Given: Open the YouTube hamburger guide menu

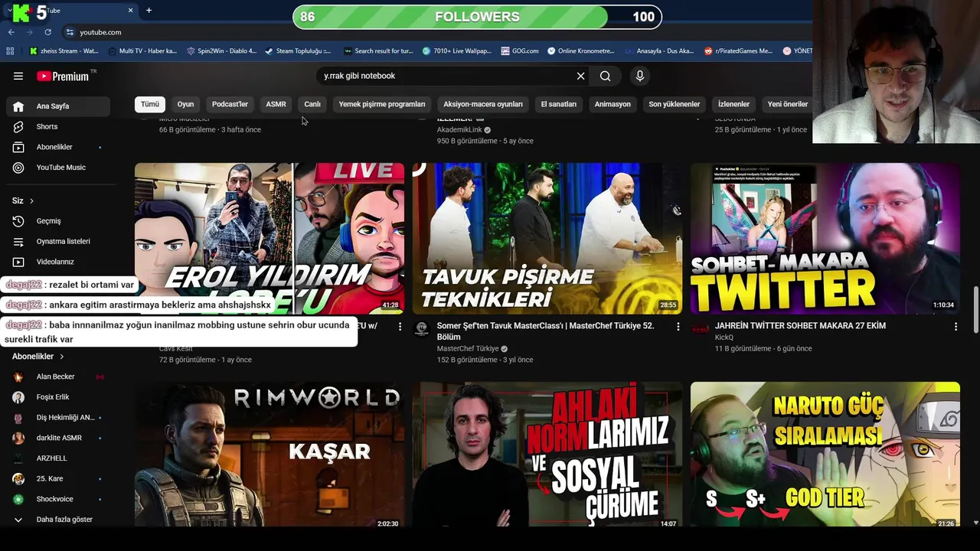Looking at the screenshot, I should (18, 76).
